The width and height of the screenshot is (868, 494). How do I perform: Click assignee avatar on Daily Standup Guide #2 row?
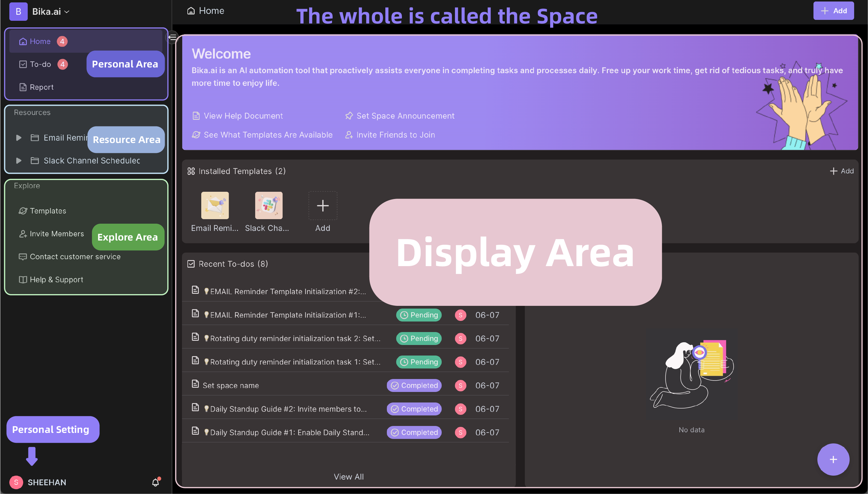[460, 409]
